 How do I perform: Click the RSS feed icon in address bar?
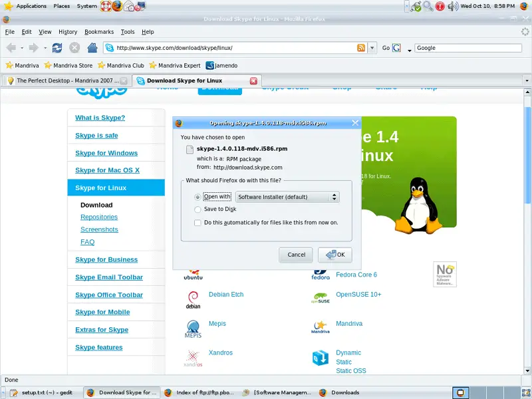tap(361, 48)
